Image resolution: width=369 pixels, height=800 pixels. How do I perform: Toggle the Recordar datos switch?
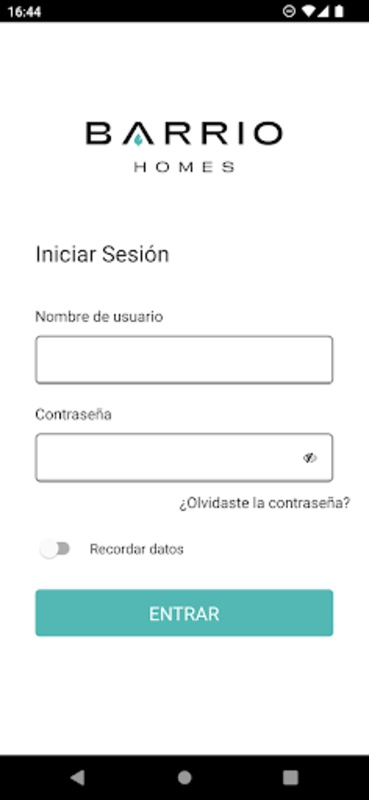click(x=55, y=549)
